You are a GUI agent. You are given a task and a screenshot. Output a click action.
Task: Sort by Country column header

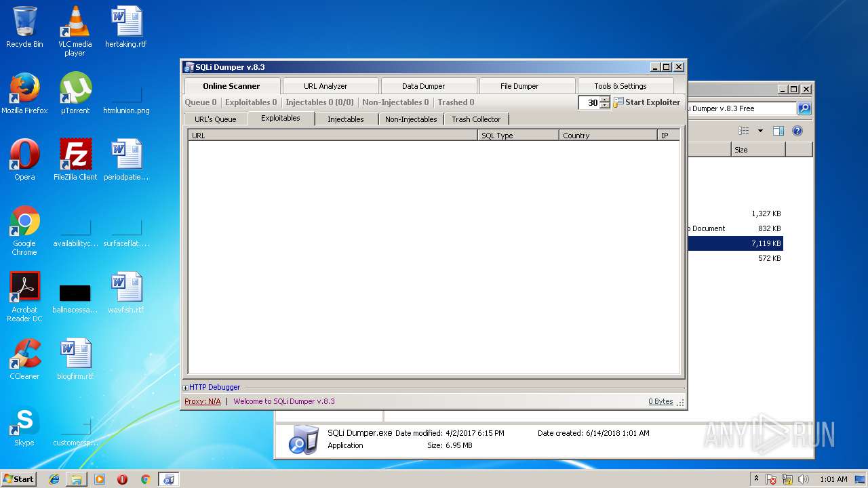[608, 136]
